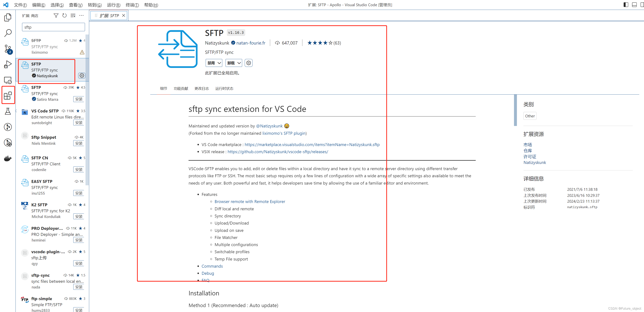The width and height of the screenshot is (644, 312).
Task: Click the manage gear on the installed SFTP entry
Action: 82,75
